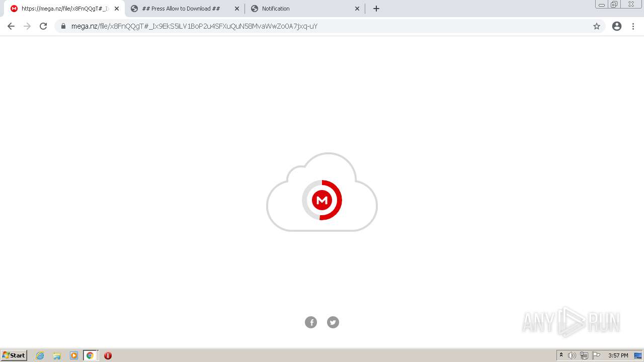Viewport: 644px width, 362px height.
Task: View site security lock information
Action: [x=63, y=26]
